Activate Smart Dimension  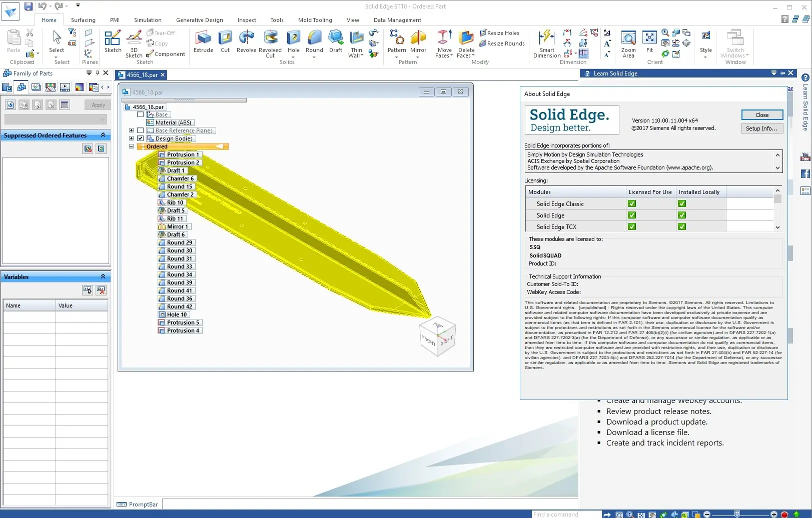tap(547, 44)
